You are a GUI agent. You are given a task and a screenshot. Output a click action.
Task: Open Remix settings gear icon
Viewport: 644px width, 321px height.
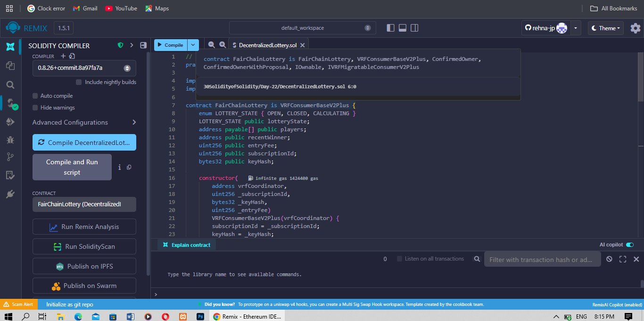click(636, 28)
